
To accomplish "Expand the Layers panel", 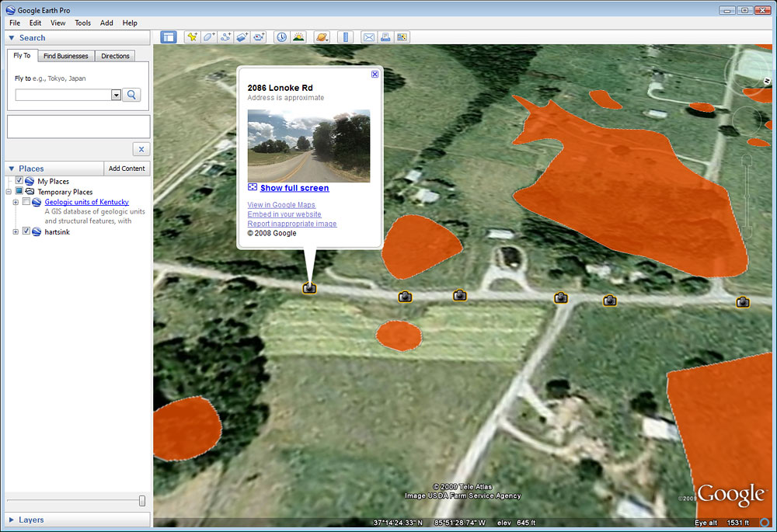I will coord(12,520).
